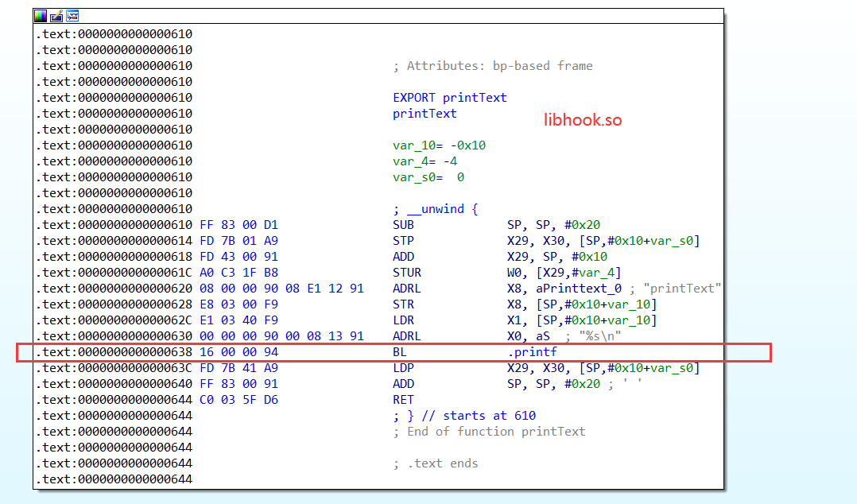
Task: Click the rainbow color palette icon
Action: pos(41,16)
